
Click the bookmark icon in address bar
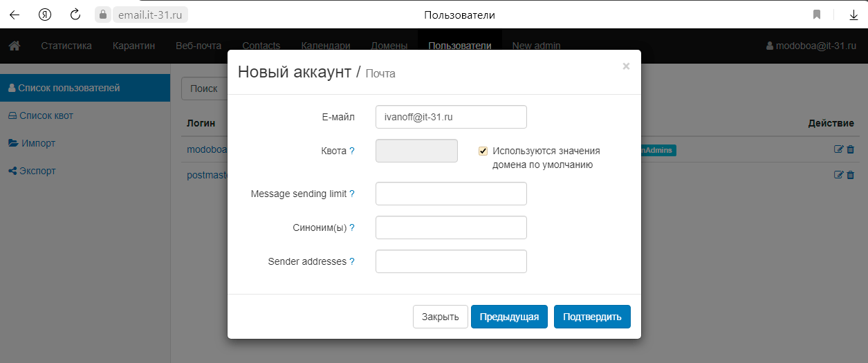coord(817,15)
